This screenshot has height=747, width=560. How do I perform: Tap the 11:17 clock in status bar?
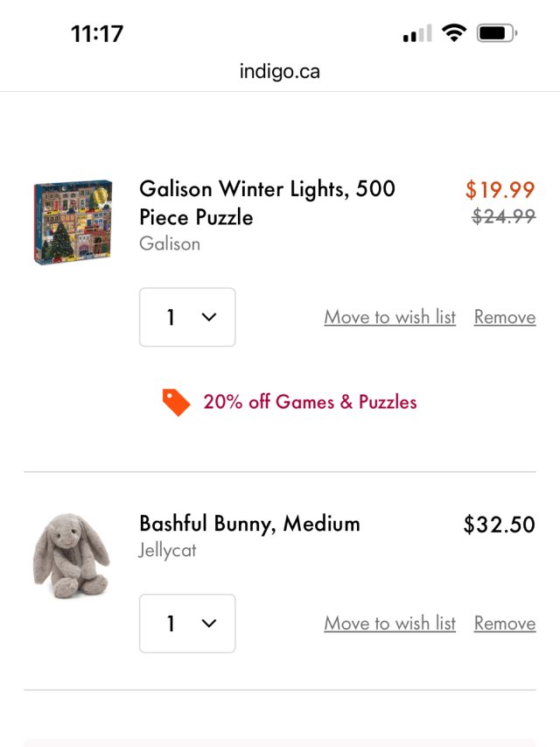97,33
